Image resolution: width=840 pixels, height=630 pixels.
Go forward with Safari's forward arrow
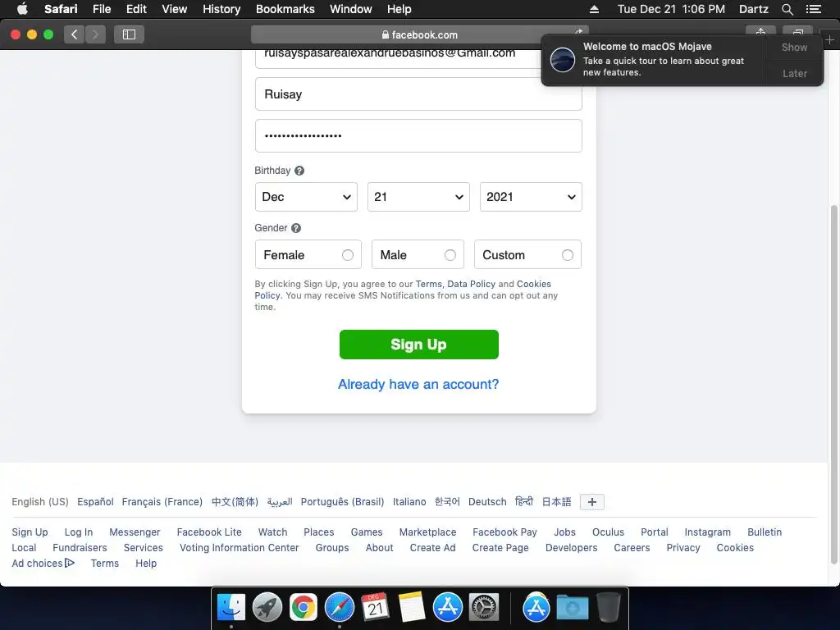click(x=95, y=34)
